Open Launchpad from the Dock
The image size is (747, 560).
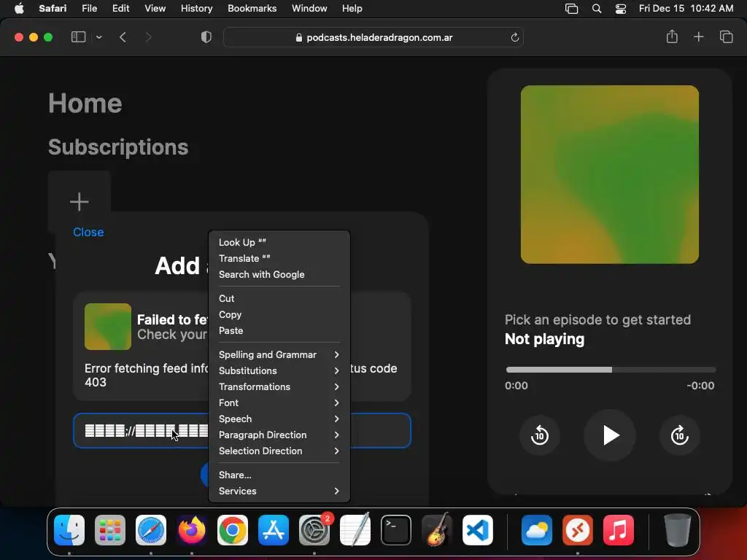pos(110,530)
